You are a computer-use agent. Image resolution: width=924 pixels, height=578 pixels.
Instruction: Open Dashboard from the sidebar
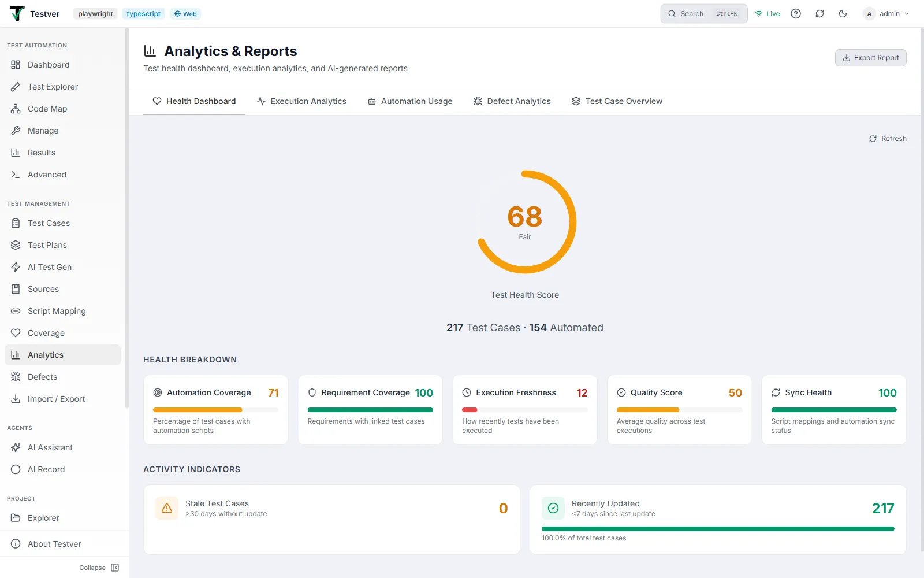[x=62, y=65]
